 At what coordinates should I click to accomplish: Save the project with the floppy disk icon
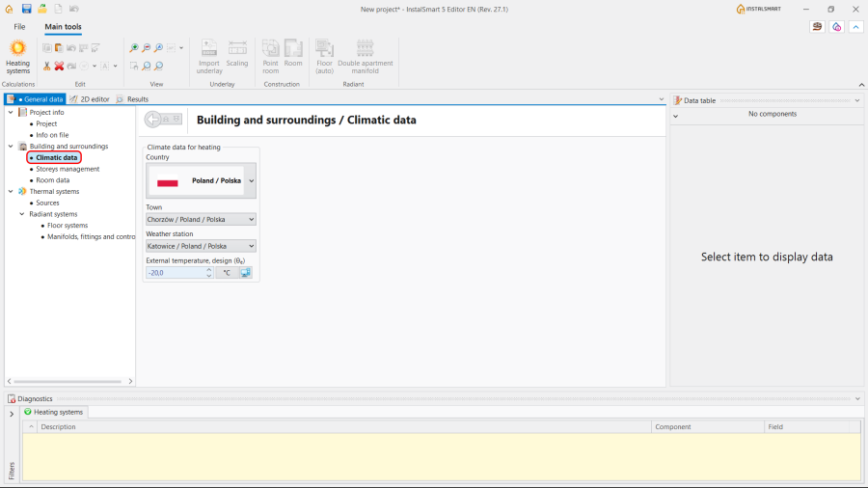[26, 9]
